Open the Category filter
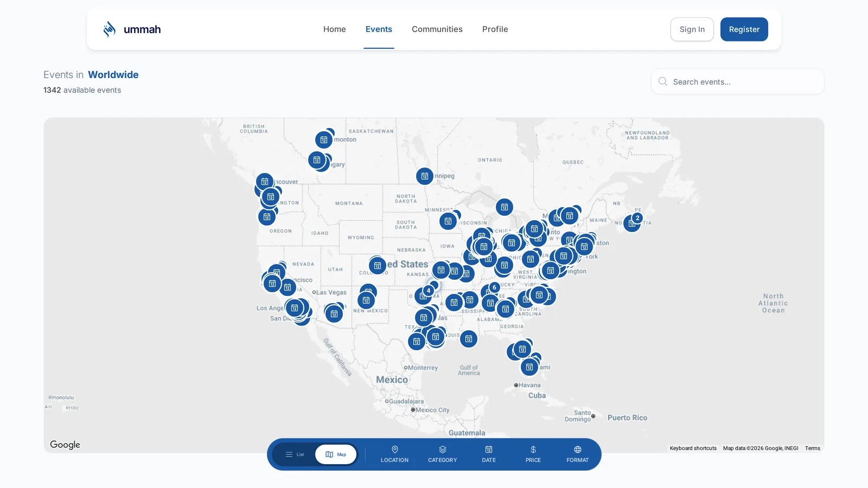868x488 pixels. click(x=443, y=454)
